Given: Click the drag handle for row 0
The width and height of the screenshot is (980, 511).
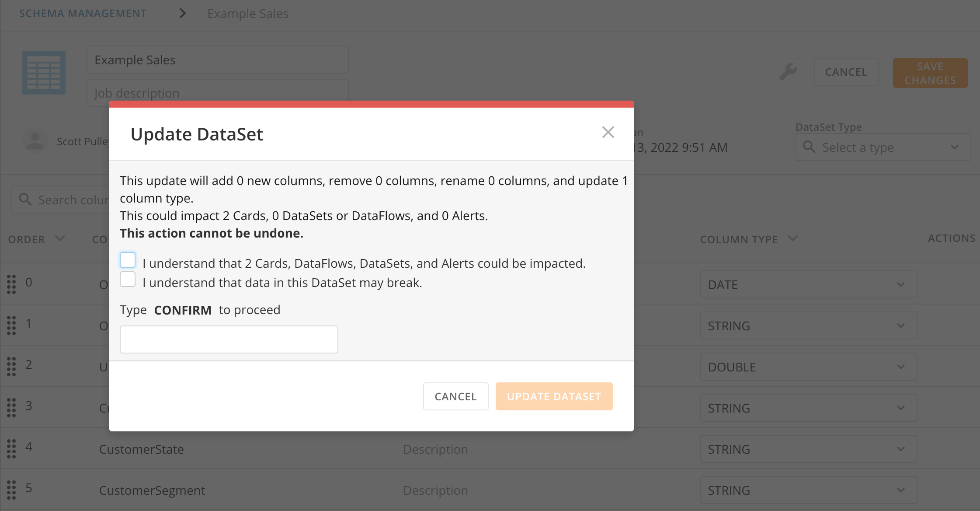Looking at the screenshot, I should pyautogui.click(x=12, y=282).
